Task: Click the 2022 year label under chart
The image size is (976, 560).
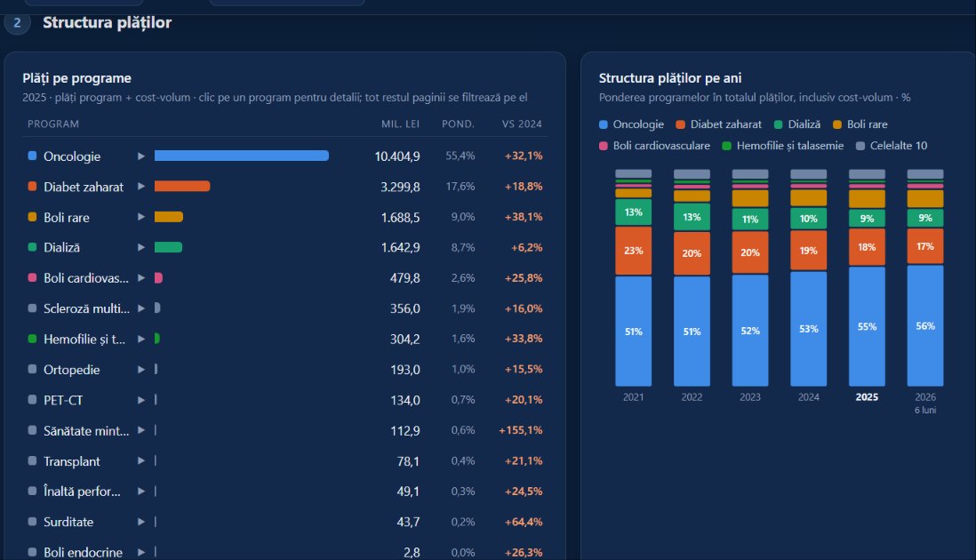Action: pyautogui.click(x=692, y=397)
